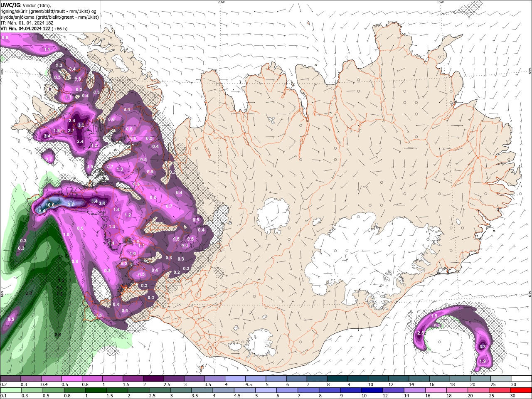Click the 8.4 precipitation value on the map
532x399 pixels.
[x=42, y=211]
